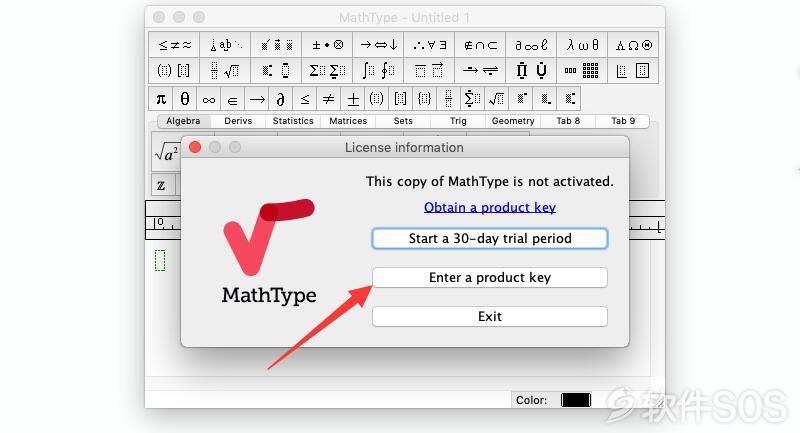Viewport: 800px width, 433px height.
Task: Switch to the Trig tab
Action: [x=458, y=121]
